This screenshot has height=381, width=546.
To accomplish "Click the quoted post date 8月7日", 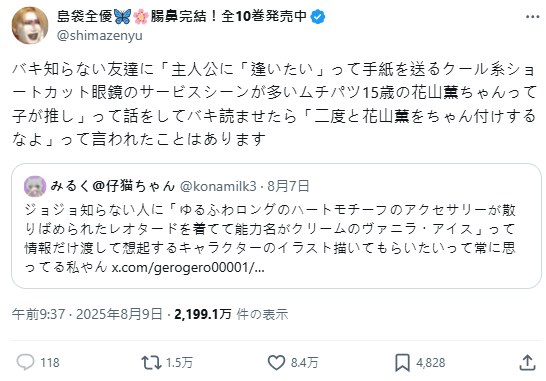I will pyautogui.click(x=288, y=186).
